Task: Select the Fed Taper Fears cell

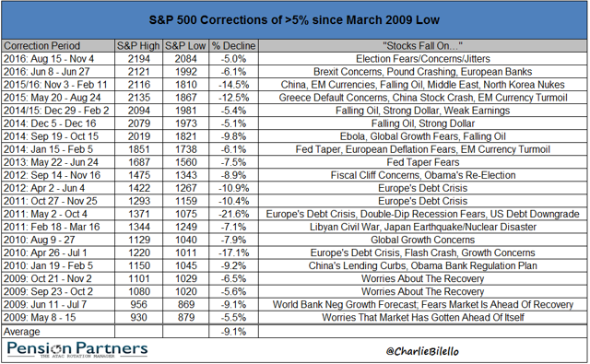Action: click(x=422, y=162)
